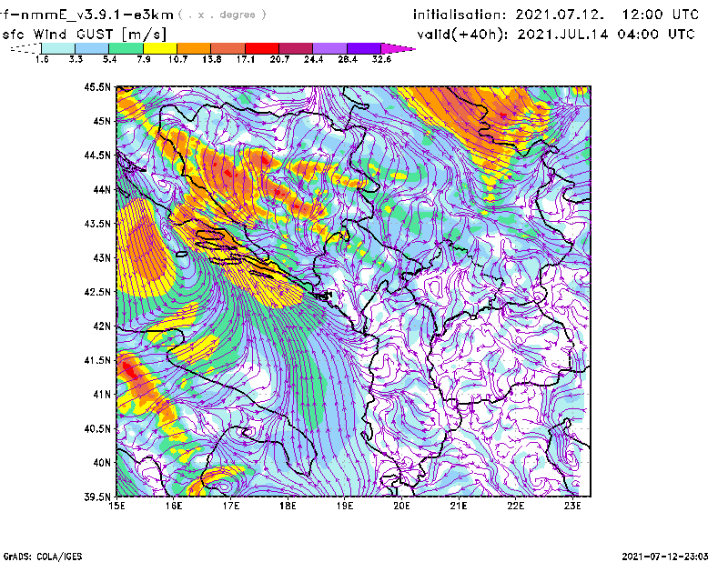Click the red 17.1–20.7 legend swatch
The width and height of the screenshot is (728, 562).
[262, 48]
